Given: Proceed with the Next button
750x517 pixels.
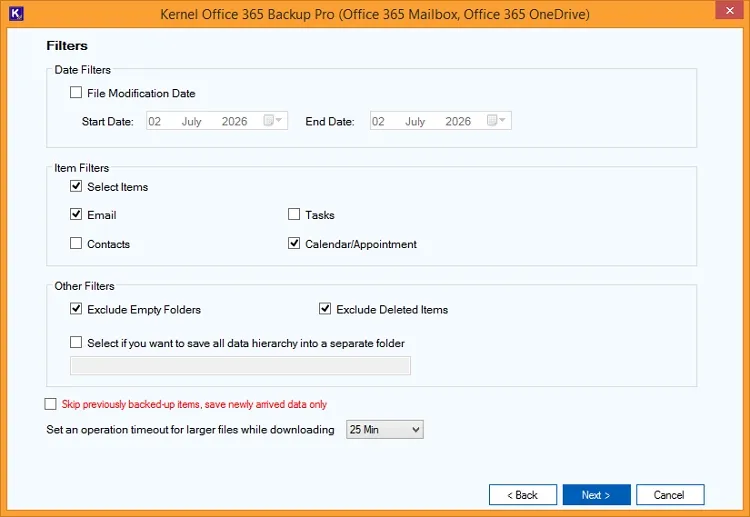Looking at the screenshot, I should pyautogui.click(x=596, y=495).
